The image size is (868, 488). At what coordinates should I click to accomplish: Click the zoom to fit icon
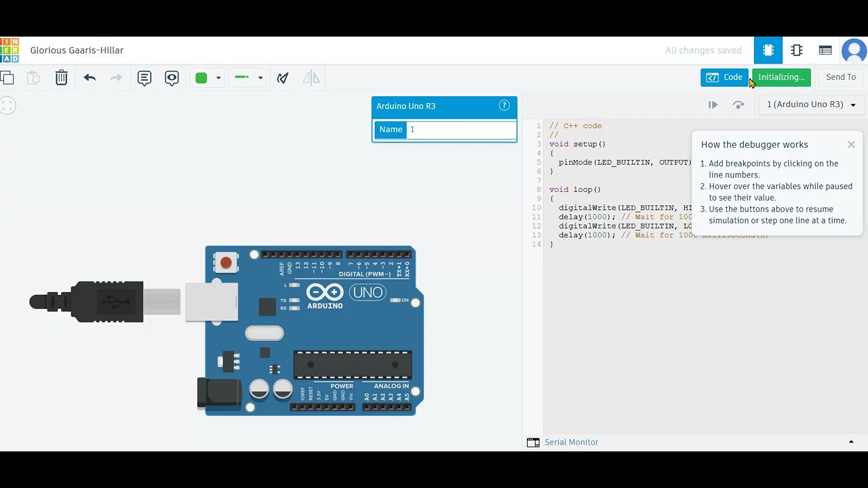click(x=7, y=105)
